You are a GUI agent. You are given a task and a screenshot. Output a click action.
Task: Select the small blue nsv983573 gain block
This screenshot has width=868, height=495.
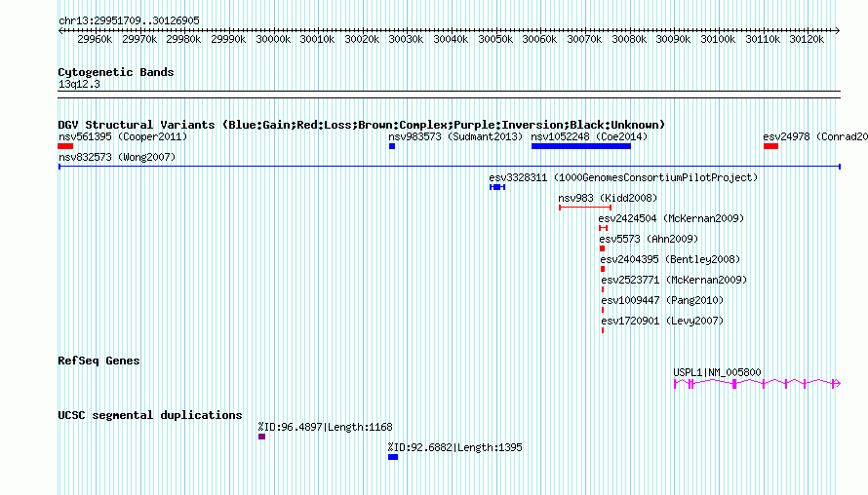[x=392, y=146]
